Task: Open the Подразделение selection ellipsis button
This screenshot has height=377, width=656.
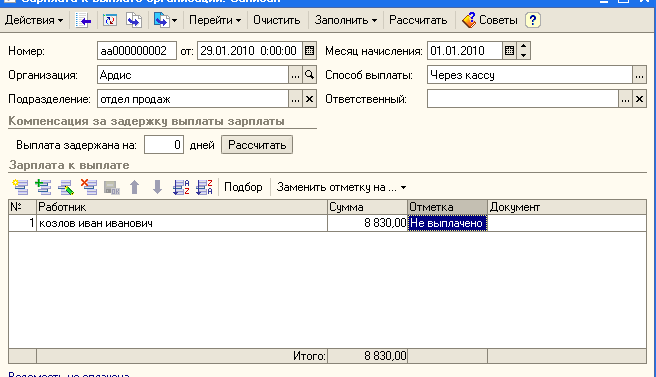Action: [295, 99]
